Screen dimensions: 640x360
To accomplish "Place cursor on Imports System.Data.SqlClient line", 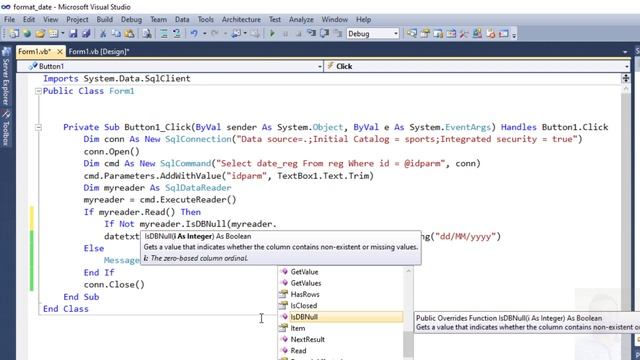I will 117,78.
